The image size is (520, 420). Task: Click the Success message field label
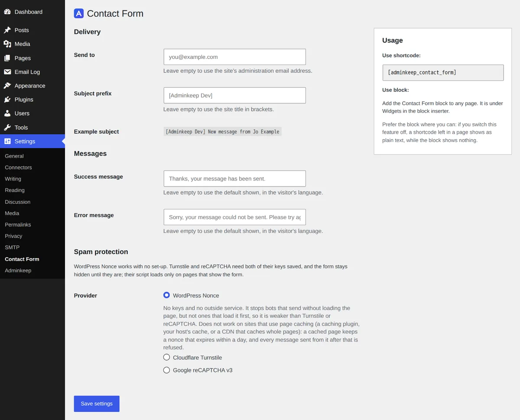click(x=98, y=177)
